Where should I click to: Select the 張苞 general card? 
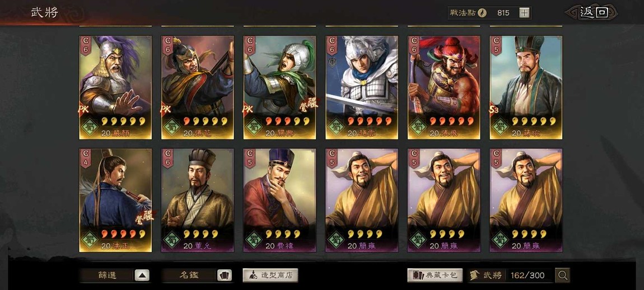coord(198,87)
